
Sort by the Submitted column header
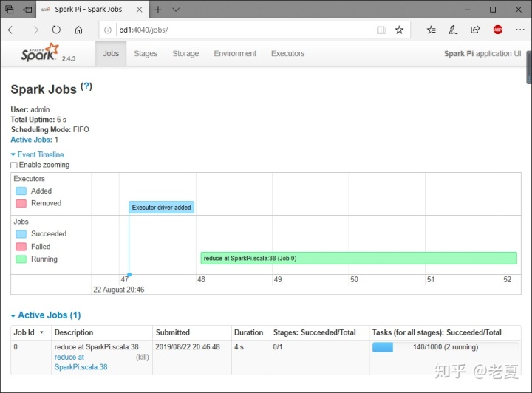pos(173,332)
